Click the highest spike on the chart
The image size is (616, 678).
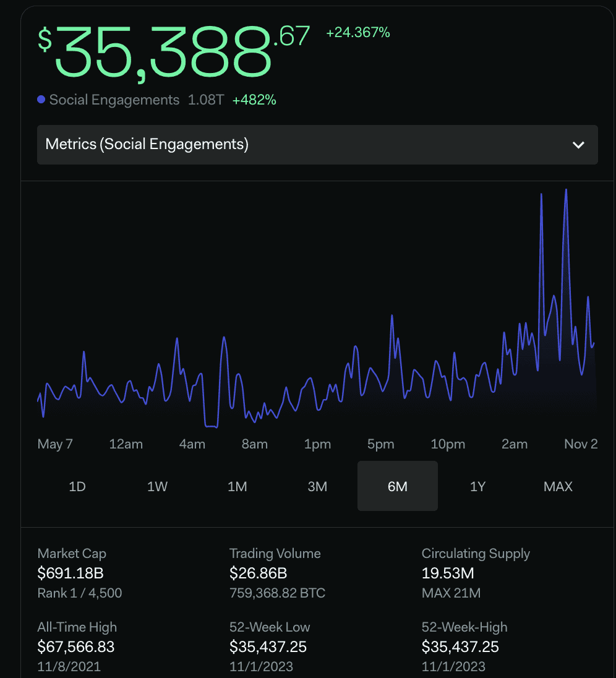[566, 191]
